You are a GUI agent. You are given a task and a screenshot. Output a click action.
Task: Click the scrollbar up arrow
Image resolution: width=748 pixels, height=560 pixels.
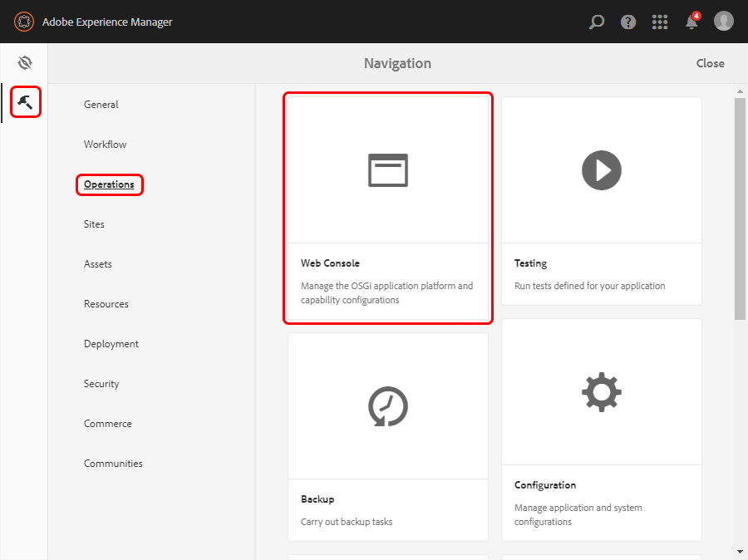point(740,91)
